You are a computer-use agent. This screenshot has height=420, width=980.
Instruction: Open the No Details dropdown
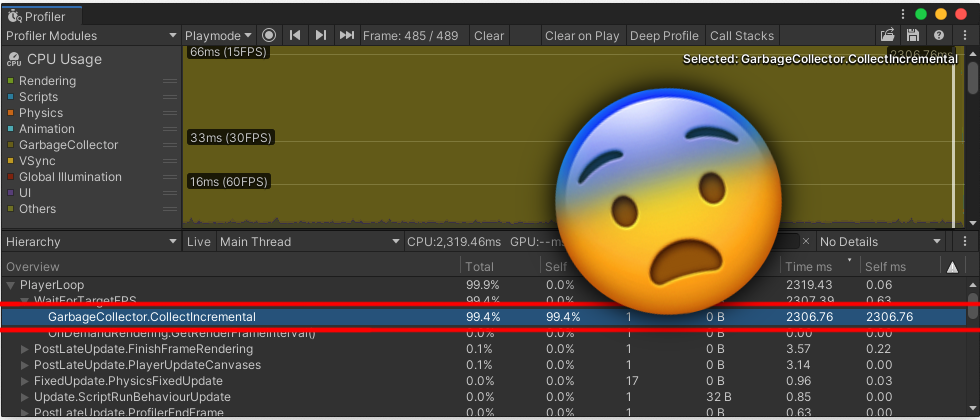pos(881,242)
